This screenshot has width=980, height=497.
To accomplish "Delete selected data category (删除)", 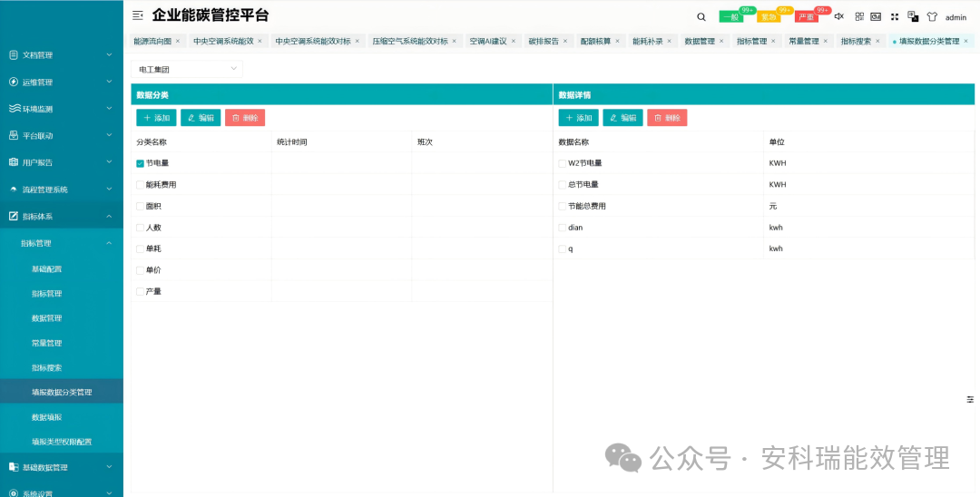I will [245, 117].
